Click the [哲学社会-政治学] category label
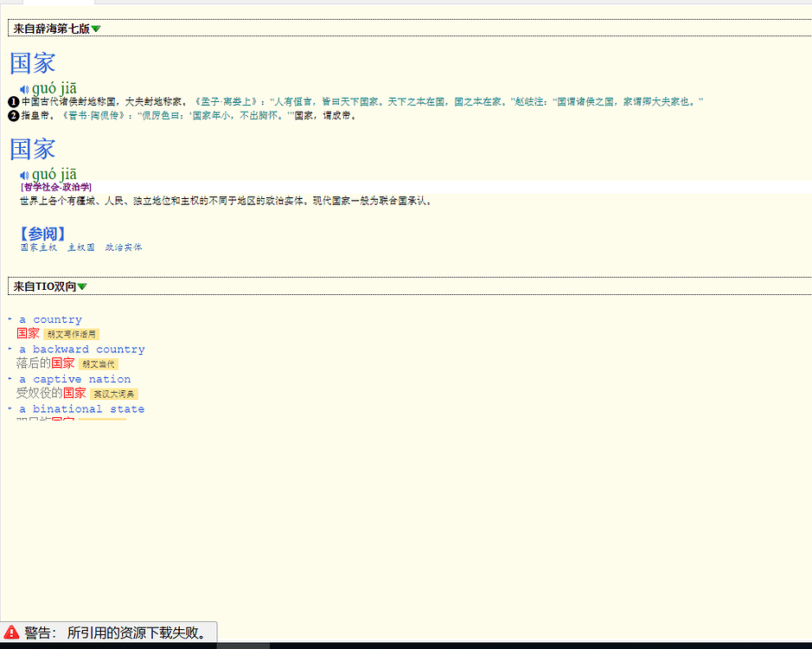This screenshot has width=812, height=649. [56, 187]
